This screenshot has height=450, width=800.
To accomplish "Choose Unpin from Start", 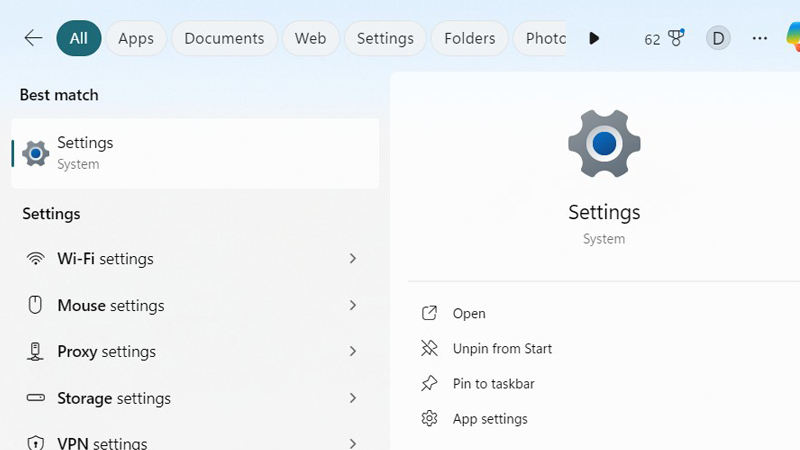I will pyautogui.click(x=501, y=348).
